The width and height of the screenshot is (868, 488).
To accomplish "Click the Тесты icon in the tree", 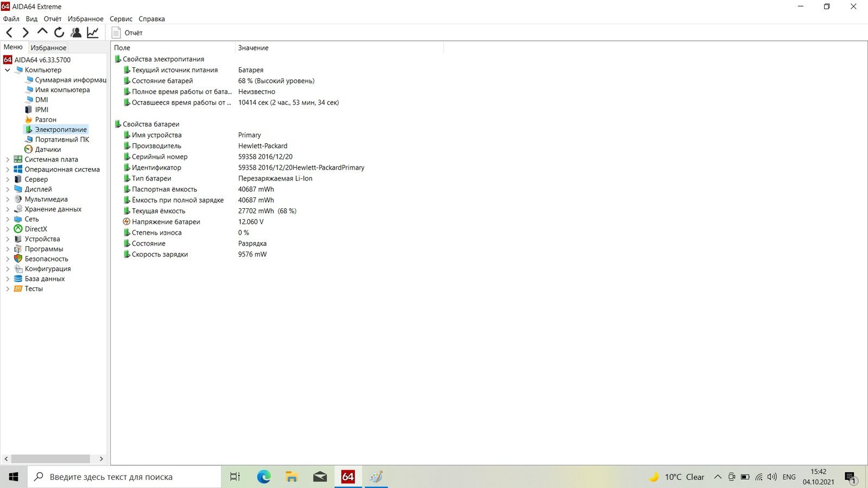I will coord(18,288).
